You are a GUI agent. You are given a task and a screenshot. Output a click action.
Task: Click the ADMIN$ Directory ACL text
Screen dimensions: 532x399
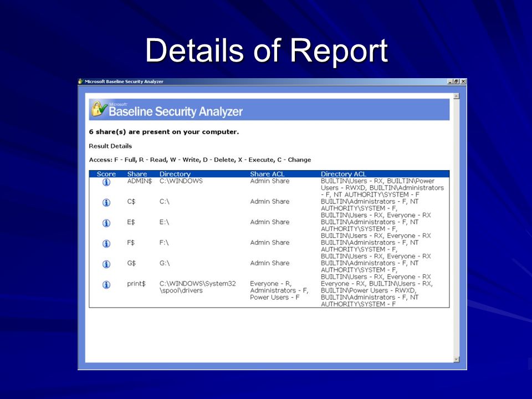pyautogui.click(x=382, y=188)
